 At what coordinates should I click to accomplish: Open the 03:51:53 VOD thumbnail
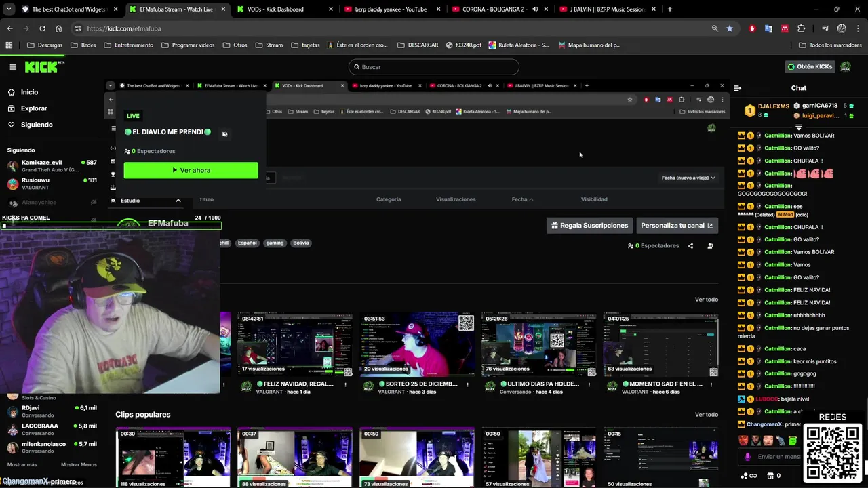coord(417,345)
